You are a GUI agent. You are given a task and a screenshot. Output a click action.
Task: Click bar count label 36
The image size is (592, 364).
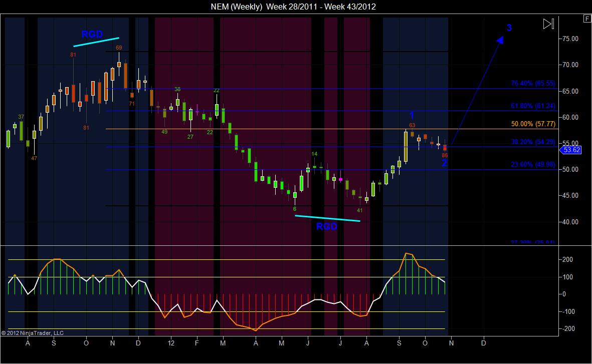click(x=177, y=89)
